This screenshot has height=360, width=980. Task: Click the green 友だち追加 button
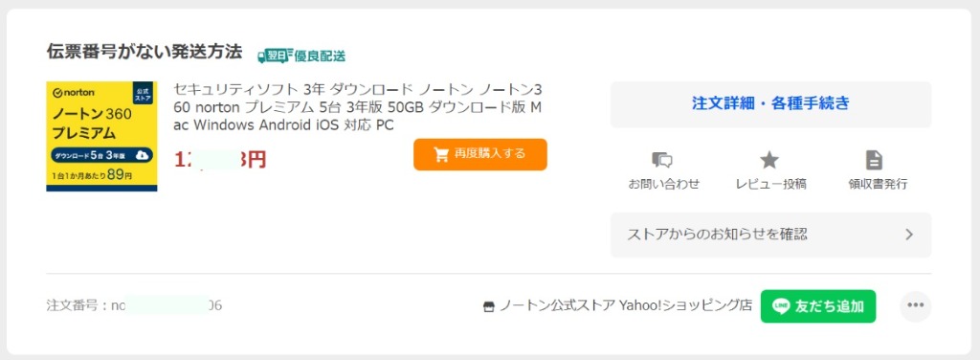tap(818, 306)
